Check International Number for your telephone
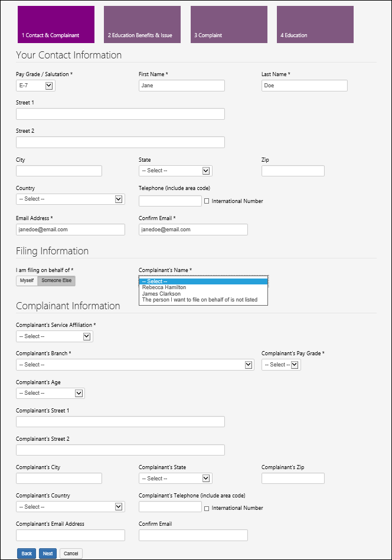Image resolution: width=392 pixels, height=560 pixels. click(207, 201)
